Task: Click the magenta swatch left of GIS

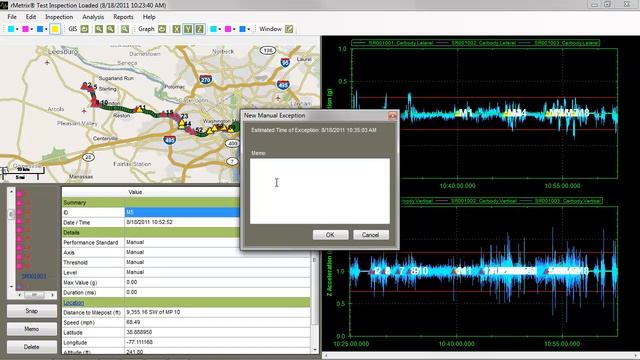Action: tap(25, 29)
